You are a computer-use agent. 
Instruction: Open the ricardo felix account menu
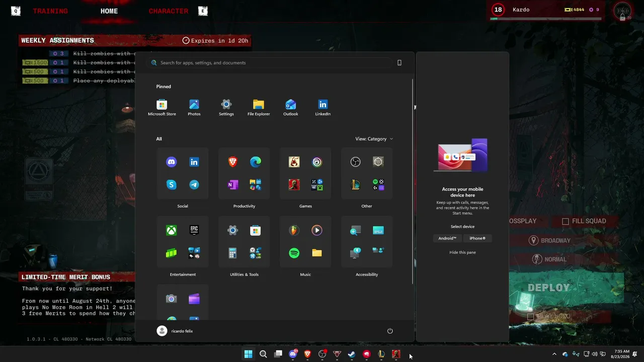point(175,331)
